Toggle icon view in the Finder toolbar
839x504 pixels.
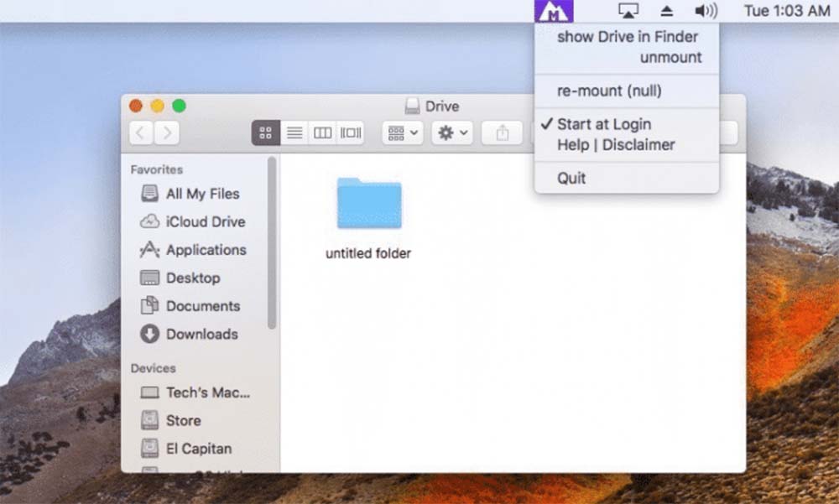pyautogui.click(x=265, y=132)
